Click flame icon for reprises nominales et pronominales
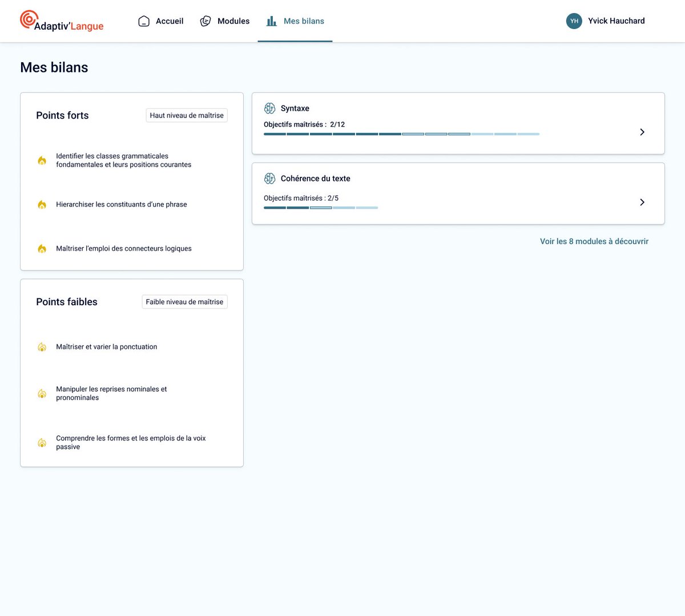 point(42,394)
